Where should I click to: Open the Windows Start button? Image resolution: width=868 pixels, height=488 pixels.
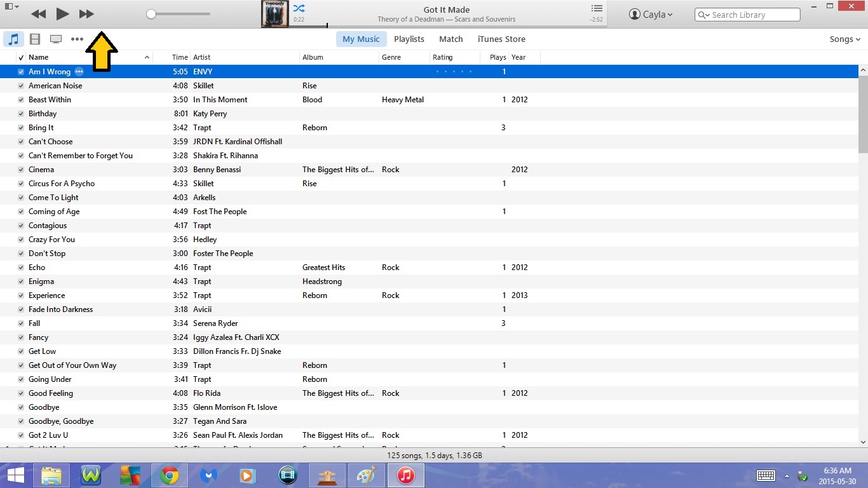coord(15,475)
